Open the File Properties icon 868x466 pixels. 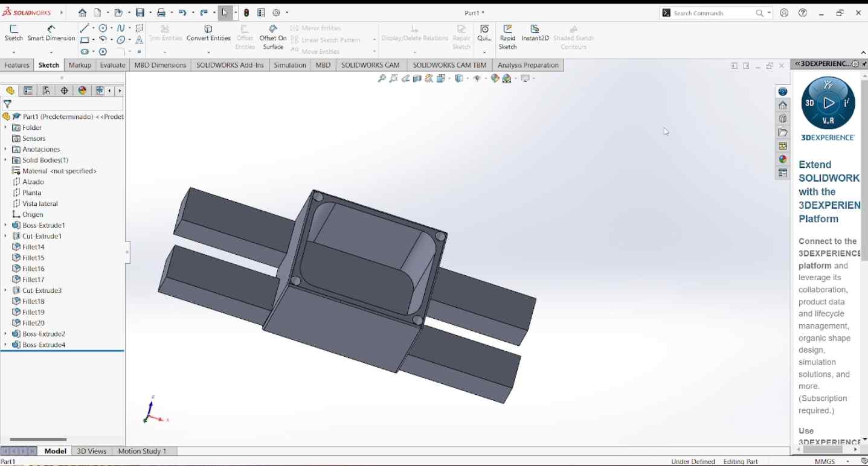coord(261,13)
